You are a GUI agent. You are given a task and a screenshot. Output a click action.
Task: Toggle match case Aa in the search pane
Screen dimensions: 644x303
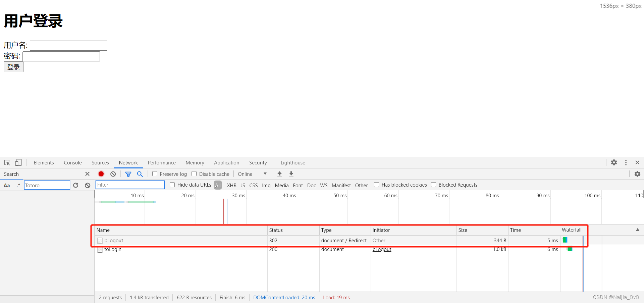click(7, 185)
